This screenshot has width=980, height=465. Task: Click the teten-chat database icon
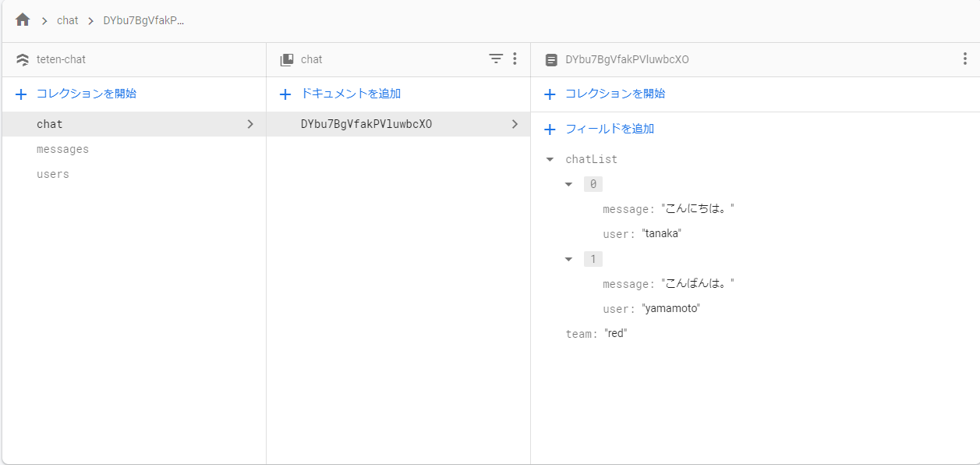point(23,59)
